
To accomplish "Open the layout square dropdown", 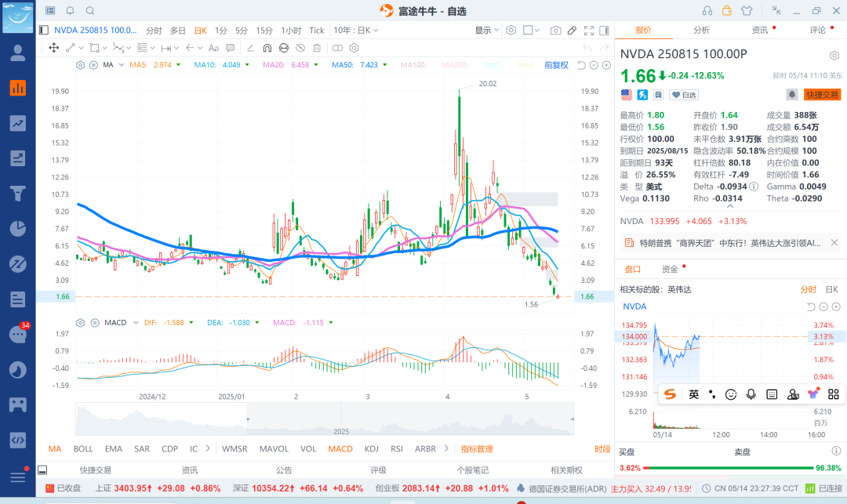I will [x=531, y=31].
